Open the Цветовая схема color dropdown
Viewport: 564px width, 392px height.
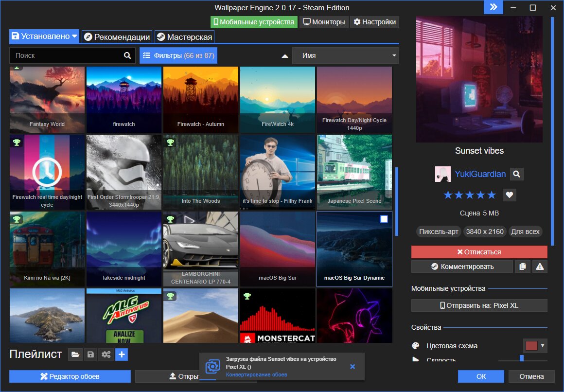point(535,346)
